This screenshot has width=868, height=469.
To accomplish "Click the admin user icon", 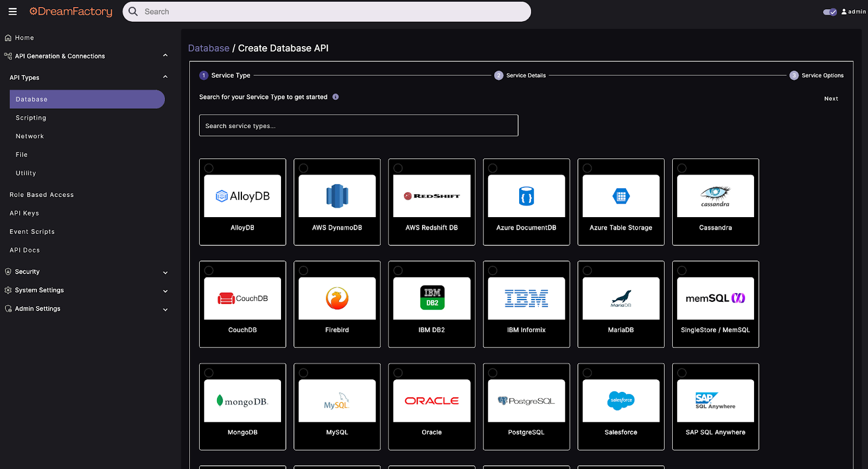I will (x=844, y=11).
